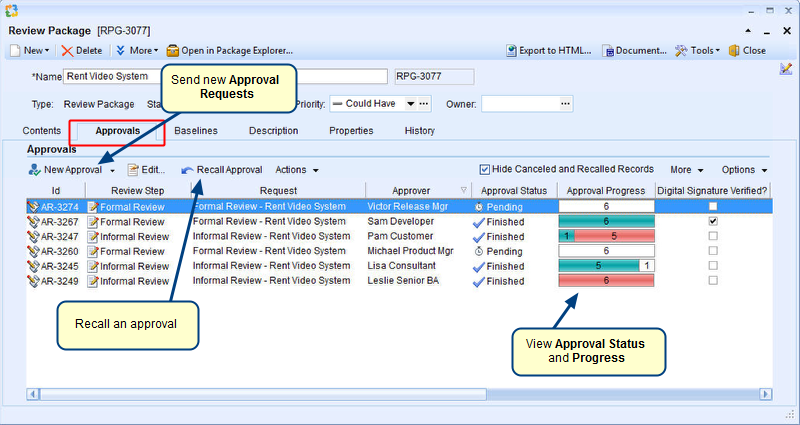800x425 pixels.
Task: Switch to the History tab
Action: pos(419,130)
